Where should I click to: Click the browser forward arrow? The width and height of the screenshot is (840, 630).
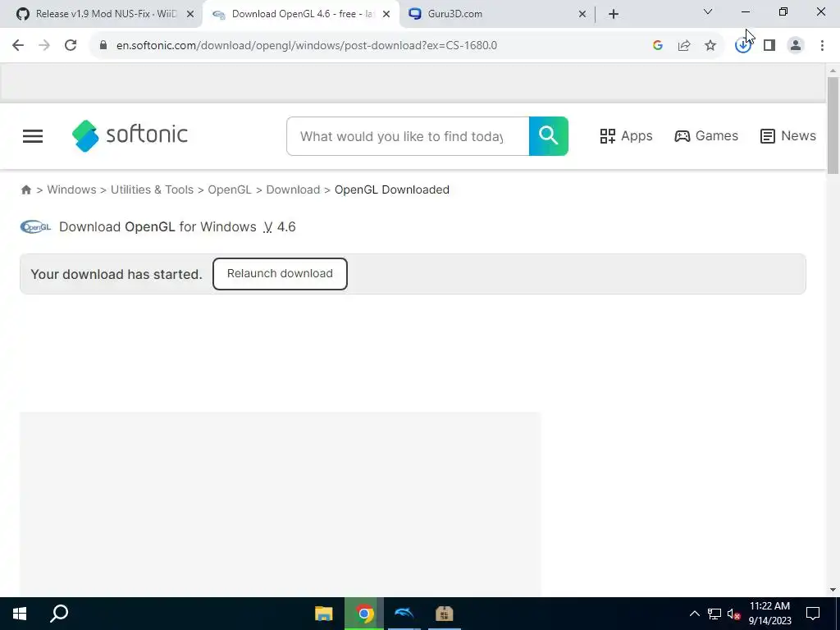coord(44,46)
